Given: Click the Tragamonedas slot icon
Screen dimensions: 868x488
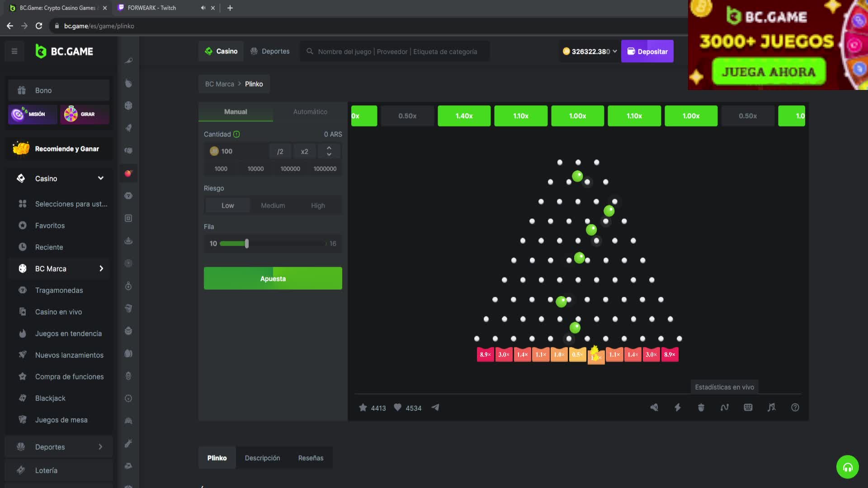Looking at the screenshot, I should [x=23, y=290].
